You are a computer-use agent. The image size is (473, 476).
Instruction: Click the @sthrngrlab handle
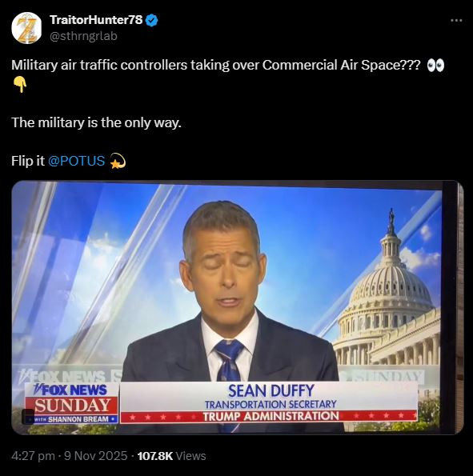(x=83, y=36)
